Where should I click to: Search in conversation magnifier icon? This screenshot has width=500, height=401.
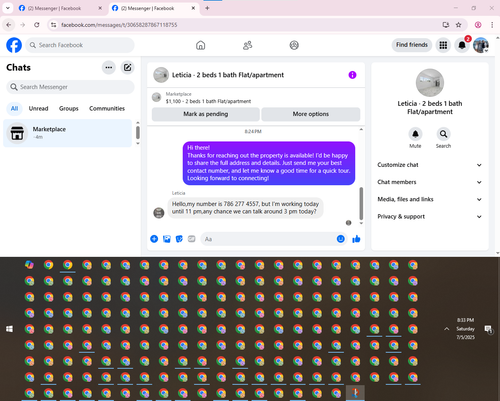pos(443,134)
